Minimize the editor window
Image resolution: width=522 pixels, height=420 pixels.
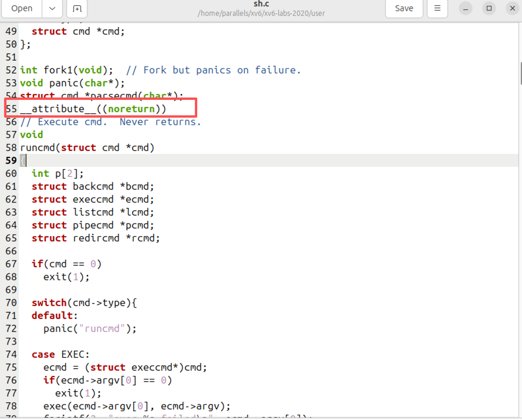click(x=465, y=9)
